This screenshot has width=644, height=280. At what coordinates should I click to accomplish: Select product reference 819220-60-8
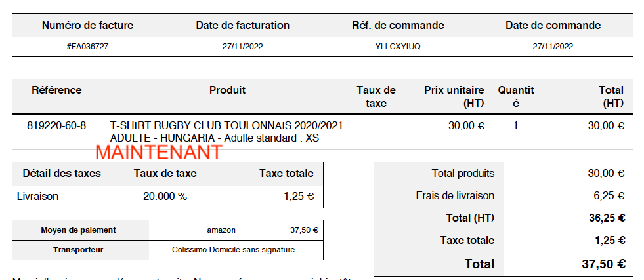click(56, 125)
